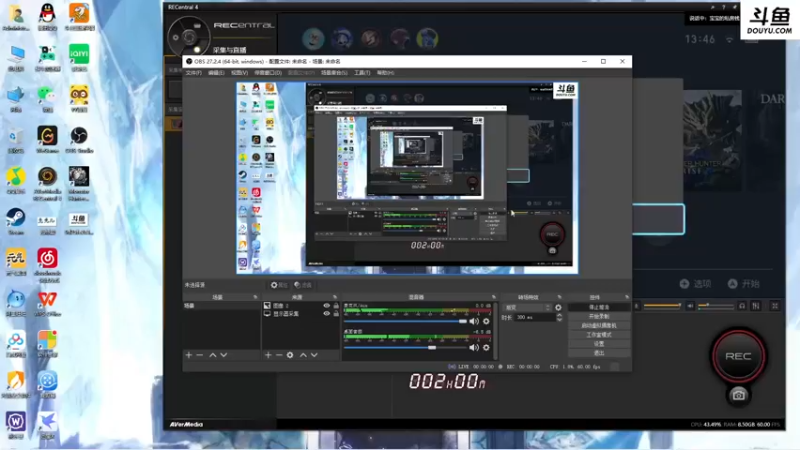
Task: Adjust the 麦克风/Aux volume slider
Action: tap(405, 321)
